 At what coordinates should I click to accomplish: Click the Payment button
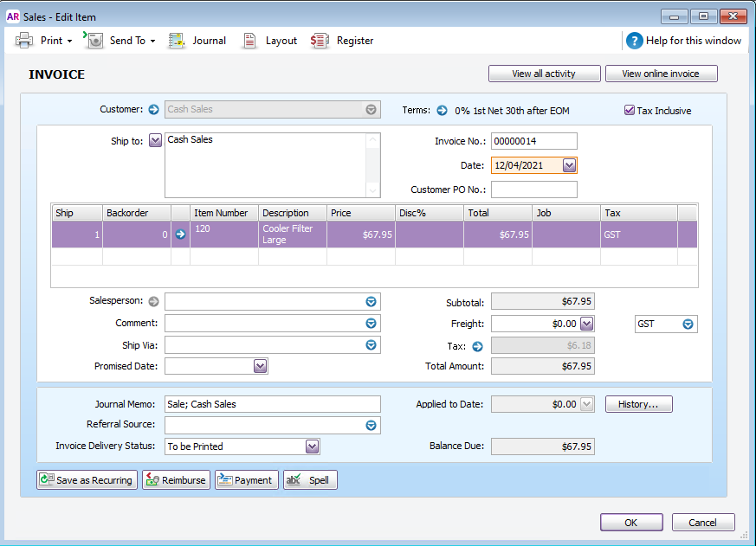[x=246, y=480]
